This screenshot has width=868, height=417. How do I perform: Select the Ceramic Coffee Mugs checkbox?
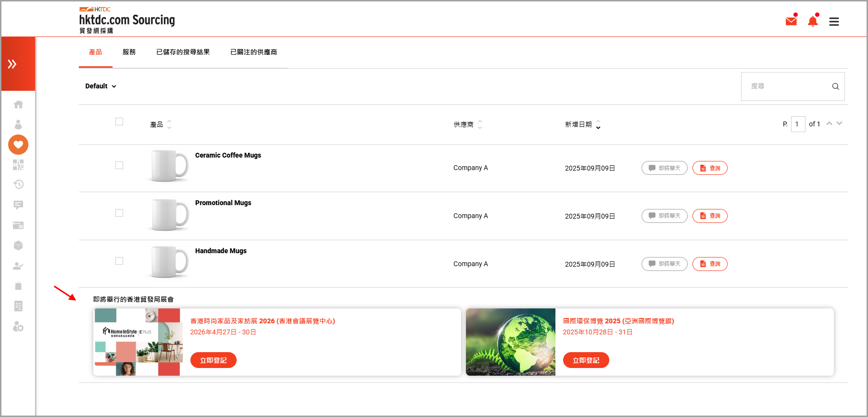119,165
